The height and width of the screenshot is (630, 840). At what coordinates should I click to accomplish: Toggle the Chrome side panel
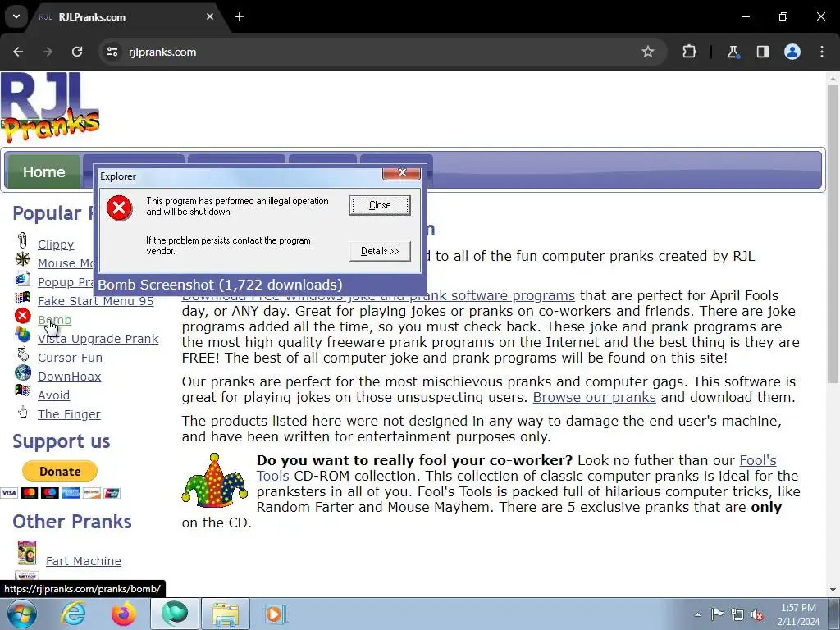coord(762,52)
